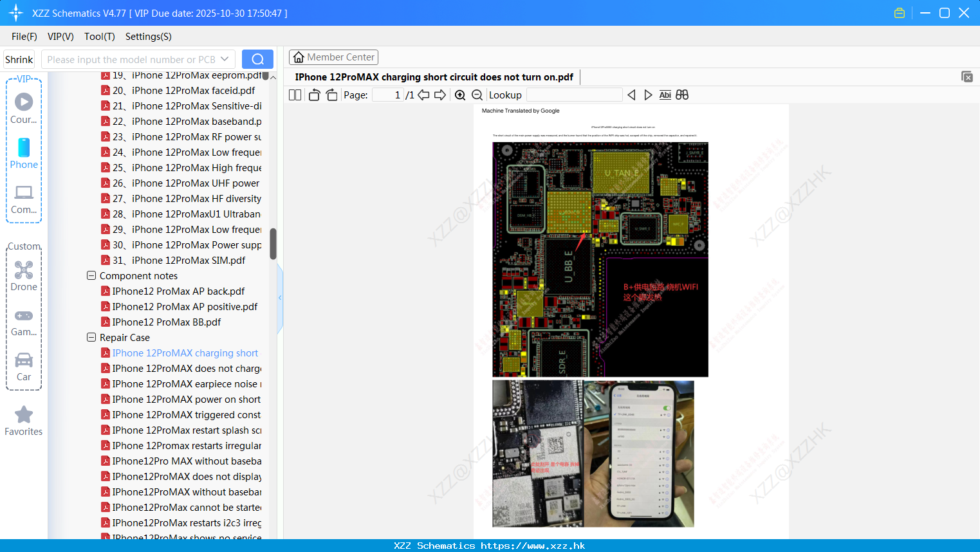The image size is (980, 552).
Task: Open IPhone12 ProMax BB.pdf
Action: tap(161, 322)
